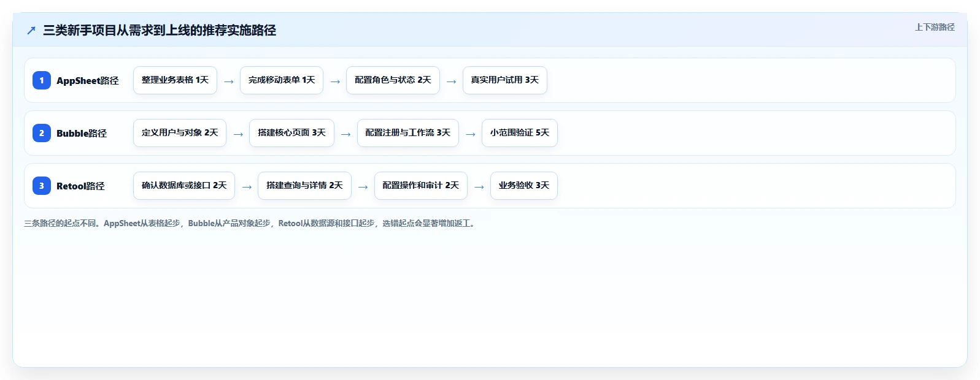Click the footnote starting with 三条路径的起点不同
Image resolution: width=980 pixels, height=380 pixels.
(x=251, y=223)
